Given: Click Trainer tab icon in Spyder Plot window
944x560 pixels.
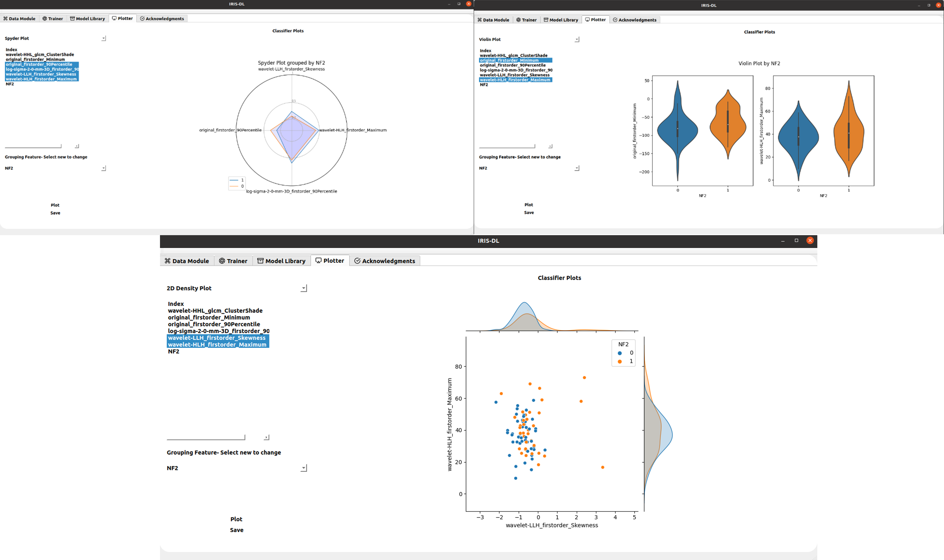Looking at the screenshot, I should tap(44, 19).
